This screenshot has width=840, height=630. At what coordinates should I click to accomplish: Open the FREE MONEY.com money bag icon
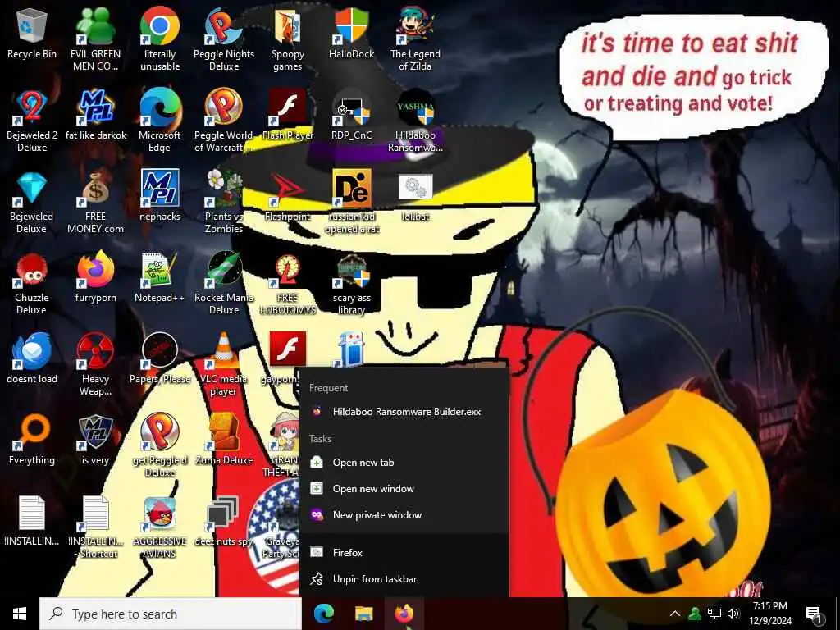(x=95, y=202)
